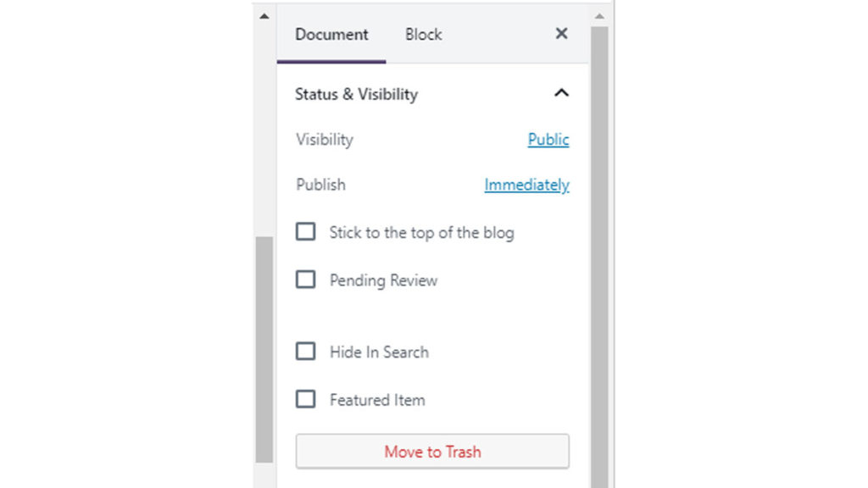Click the left scrollbar thumb
Image resolution: width=868 pixels, height=488 pixels.
264,347
